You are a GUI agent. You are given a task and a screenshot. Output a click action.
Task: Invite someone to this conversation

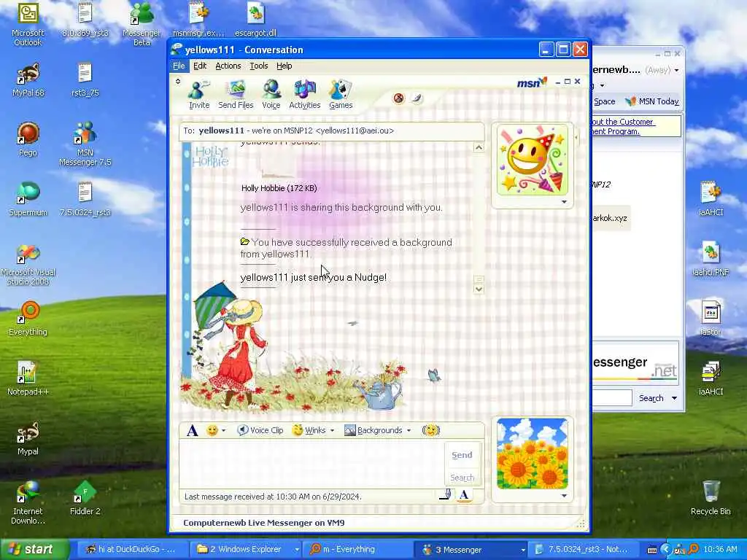(199, 94)
